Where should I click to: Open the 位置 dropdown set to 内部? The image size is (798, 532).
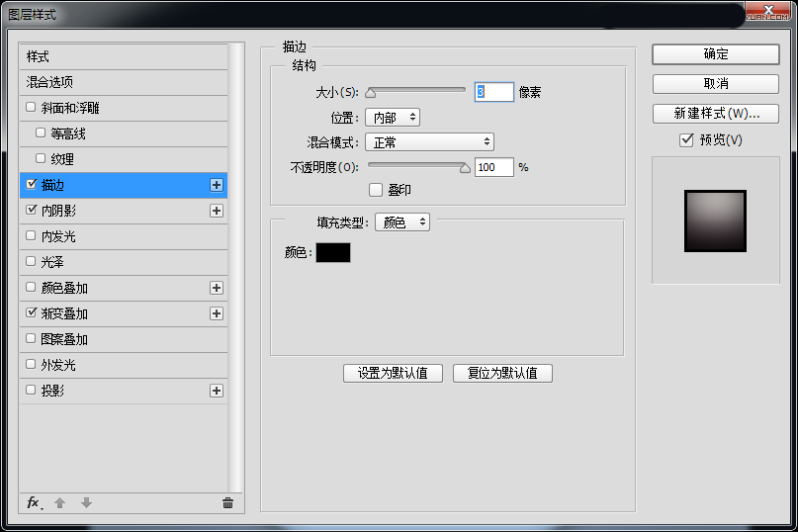point(393,118)
